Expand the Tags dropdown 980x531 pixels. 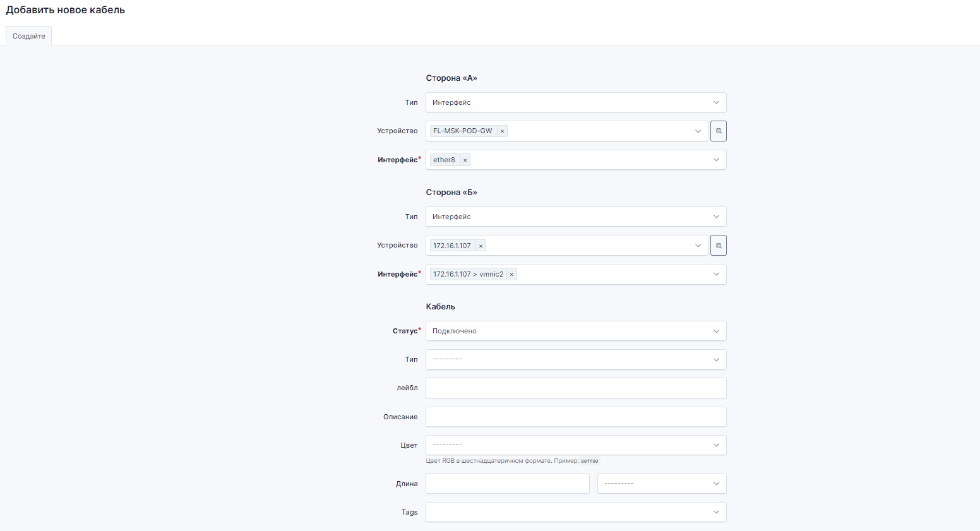[x=575, y=512]
